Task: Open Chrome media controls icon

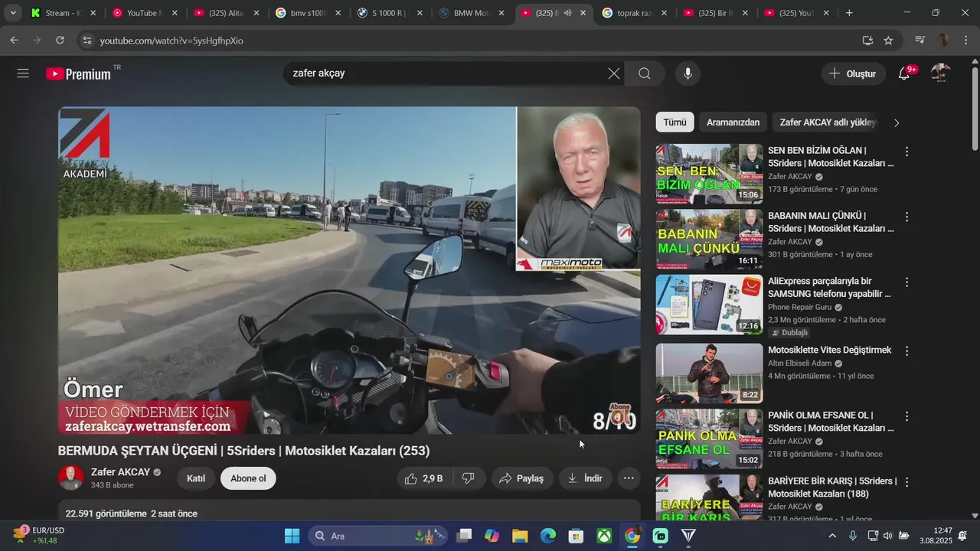Action: pyautogui.click(x=920, y=41)
